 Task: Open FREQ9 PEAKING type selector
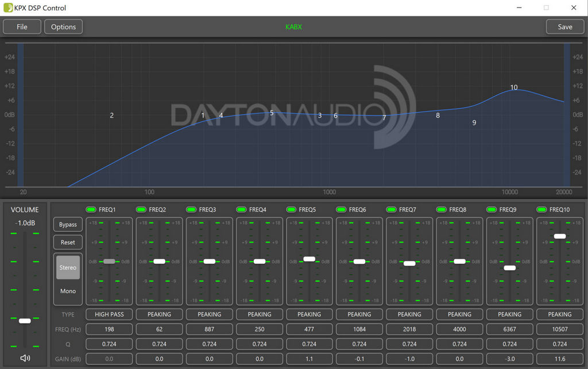pyautogui.click(x=510, y=314)
